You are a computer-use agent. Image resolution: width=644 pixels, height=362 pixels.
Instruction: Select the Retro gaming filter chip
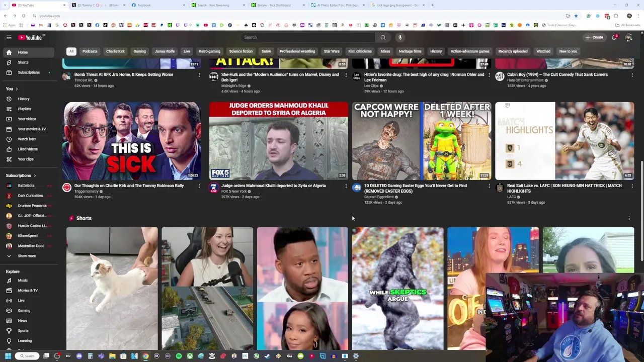[209, 51]
